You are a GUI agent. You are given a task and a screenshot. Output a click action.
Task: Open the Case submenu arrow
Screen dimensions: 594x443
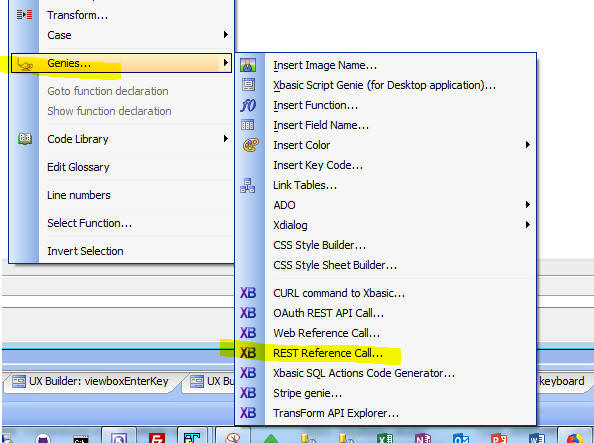click(x=226, y=35)
